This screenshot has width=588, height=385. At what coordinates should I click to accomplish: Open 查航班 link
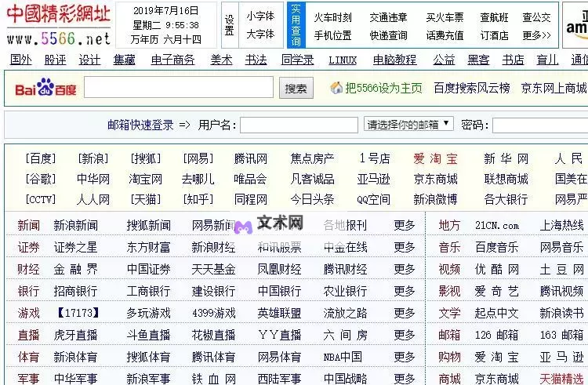point(494,17)
